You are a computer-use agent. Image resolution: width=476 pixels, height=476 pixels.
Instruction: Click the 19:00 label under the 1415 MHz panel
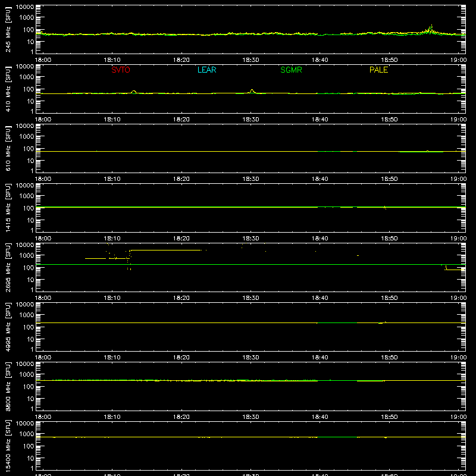click(458, 239)
